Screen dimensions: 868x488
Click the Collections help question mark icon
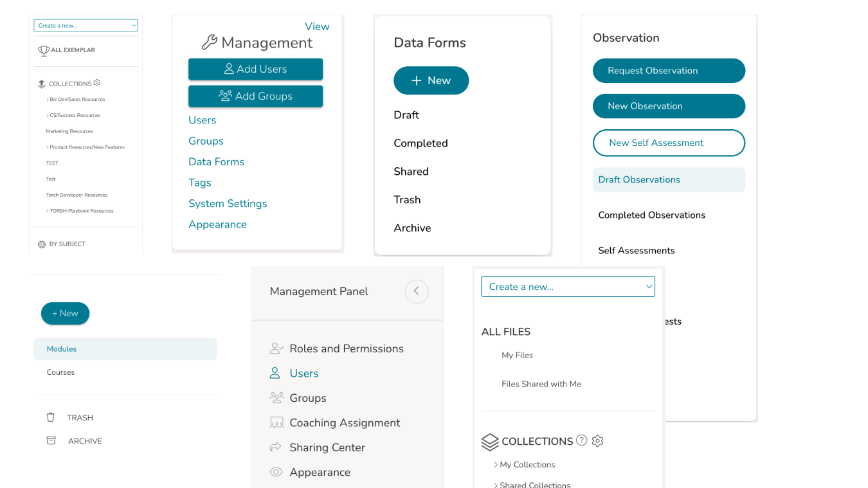(x=581, y=440)
